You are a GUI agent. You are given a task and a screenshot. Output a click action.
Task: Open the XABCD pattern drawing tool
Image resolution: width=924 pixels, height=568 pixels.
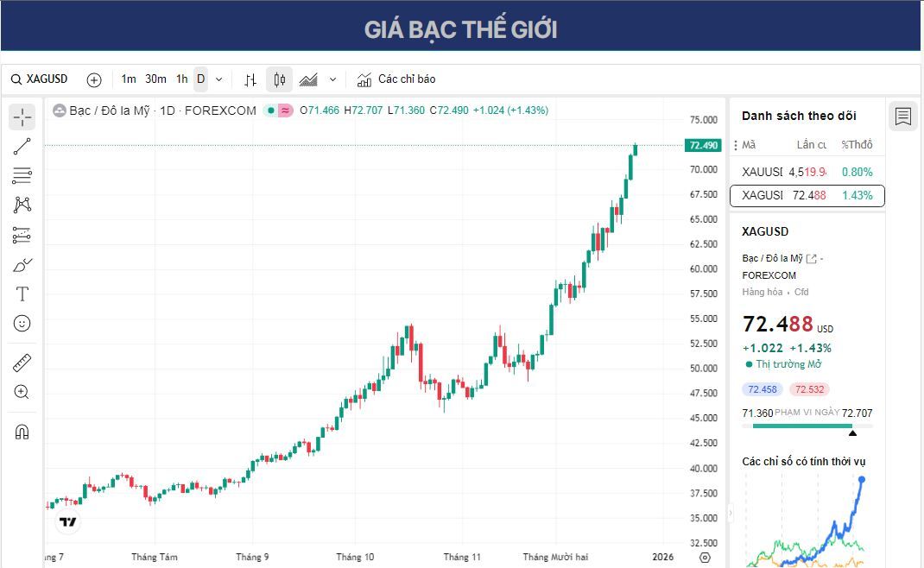coord(22,205)
